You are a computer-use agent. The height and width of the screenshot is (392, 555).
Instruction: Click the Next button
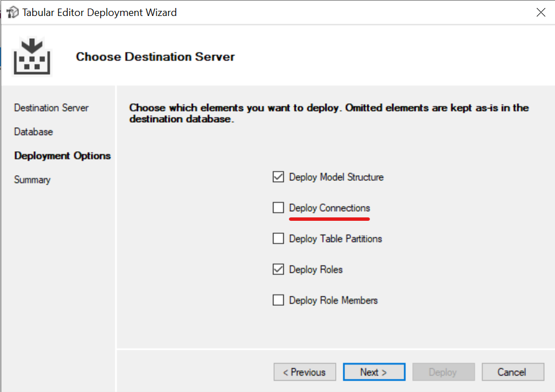pos(374,371)
